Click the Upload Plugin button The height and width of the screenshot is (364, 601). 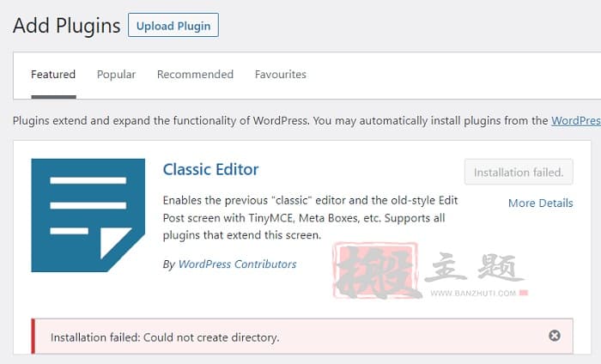tap(173, 25)
